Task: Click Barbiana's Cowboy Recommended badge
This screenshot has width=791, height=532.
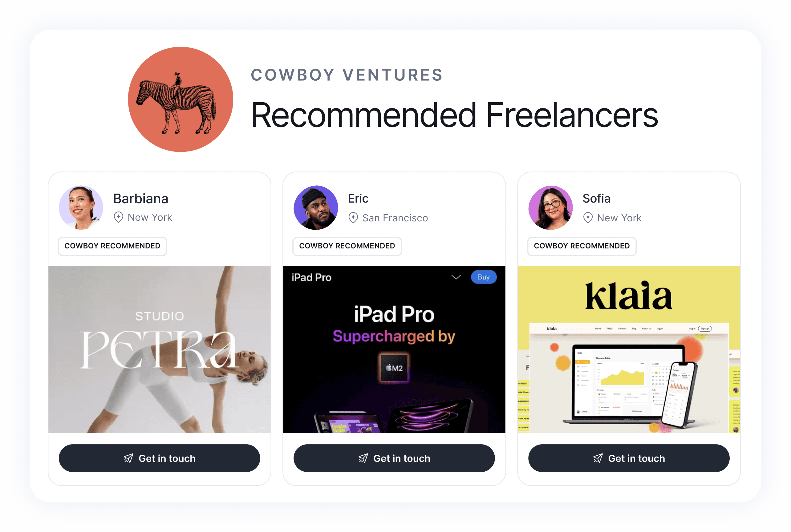Action: coord(112,246)
